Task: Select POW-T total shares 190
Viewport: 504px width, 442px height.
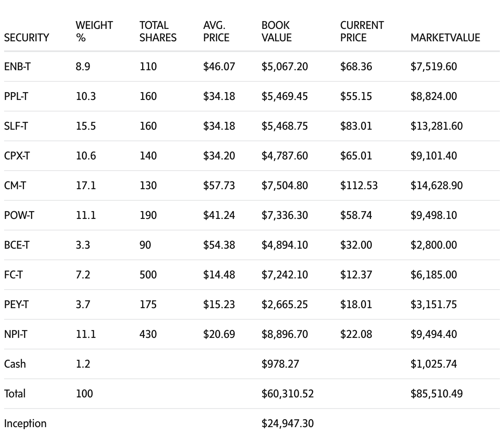Action: click(148, 215)
